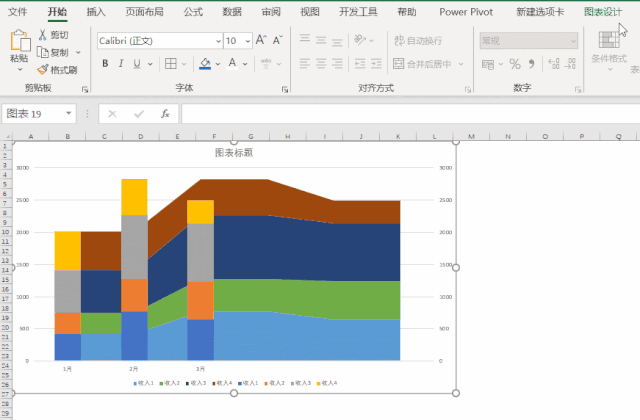Click the yellow 收入4 bar for 2月
This screenshot has height=420, width=640.
(x=134, y=197)
